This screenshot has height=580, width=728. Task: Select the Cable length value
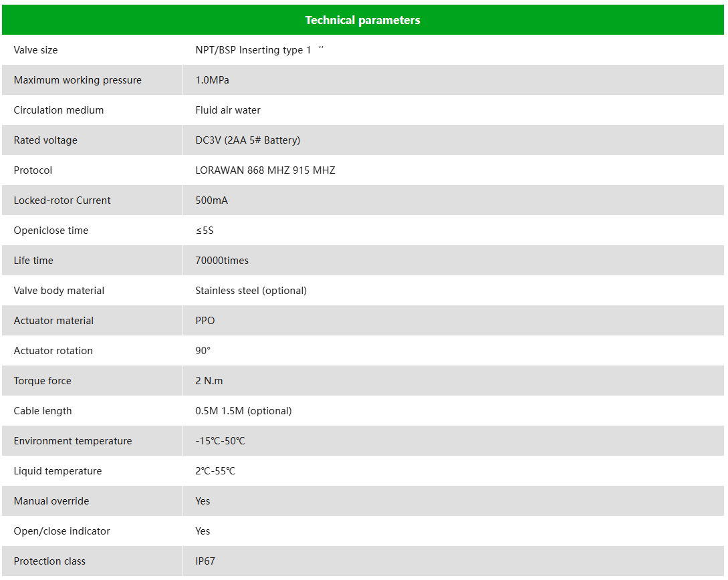[x=243, y=411]
